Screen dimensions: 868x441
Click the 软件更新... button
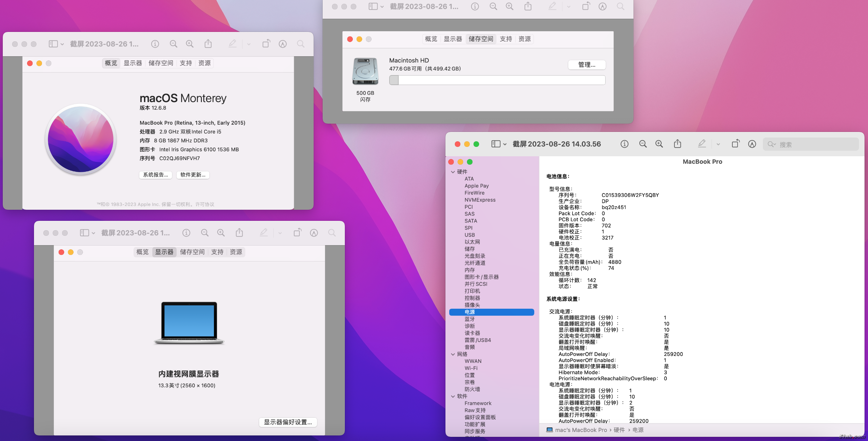coord(193,175)
